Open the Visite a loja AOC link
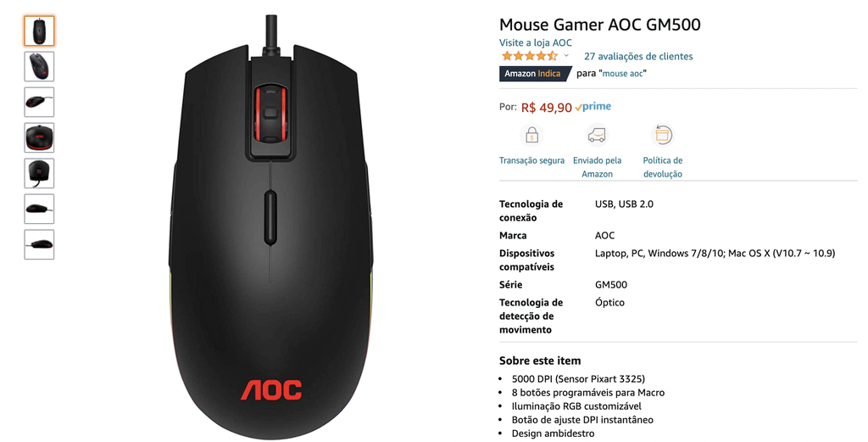This screenshot has width=868, height=442. 536,42
